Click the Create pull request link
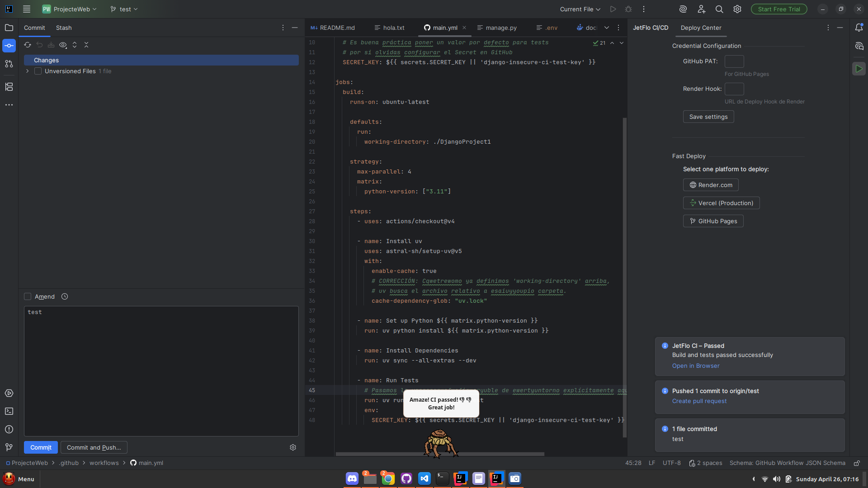 (699, 401)
